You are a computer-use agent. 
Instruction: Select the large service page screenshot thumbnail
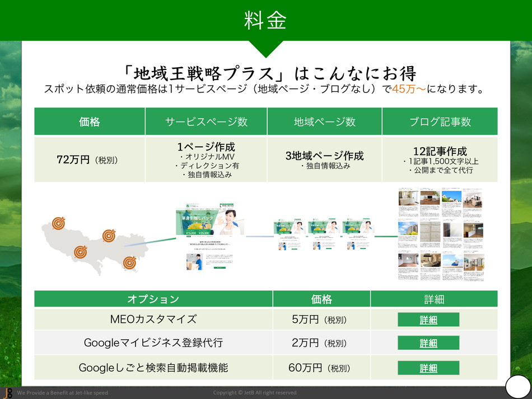pos(207,236)
